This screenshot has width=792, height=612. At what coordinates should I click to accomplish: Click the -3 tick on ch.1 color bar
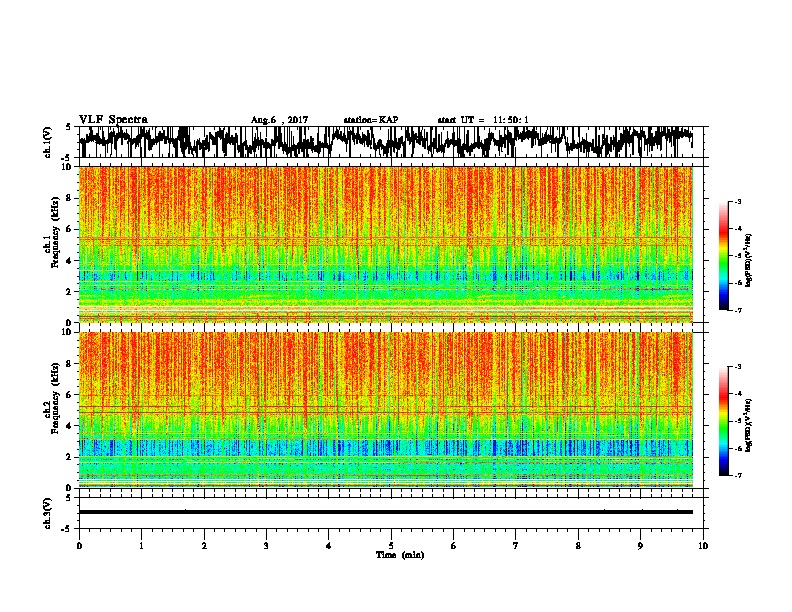pyautogui.click(x=738, y=201)
